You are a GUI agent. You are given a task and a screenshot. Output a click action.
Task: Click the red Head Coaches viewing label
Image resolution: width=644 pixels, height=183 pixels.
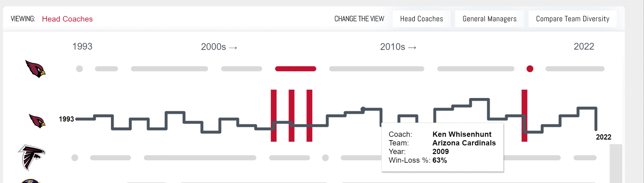(67, 19)
